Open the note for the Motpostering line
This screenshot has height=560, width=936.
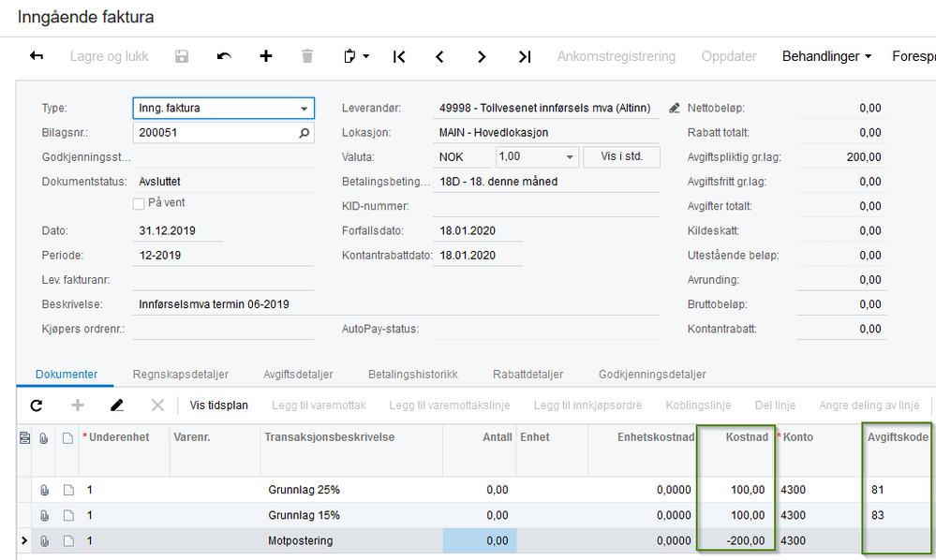tap(68, 541)
